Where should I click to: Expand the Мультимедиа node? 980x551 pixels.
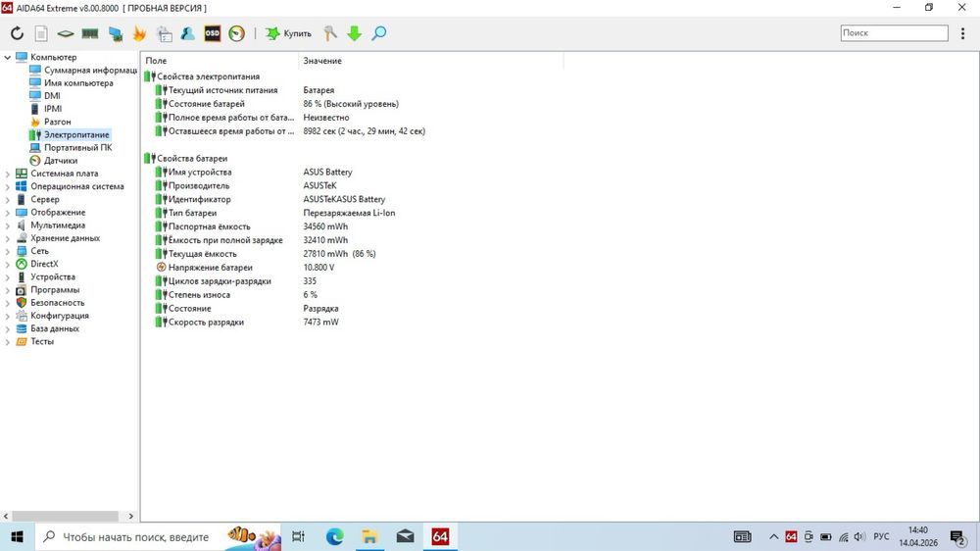pos(8,225)
